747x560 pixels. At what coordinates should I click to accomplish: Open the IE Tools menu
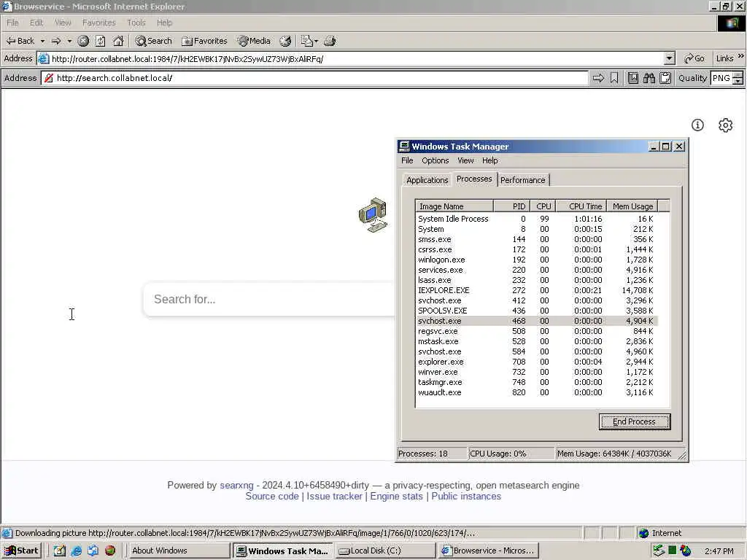click(x=136, y=23)
